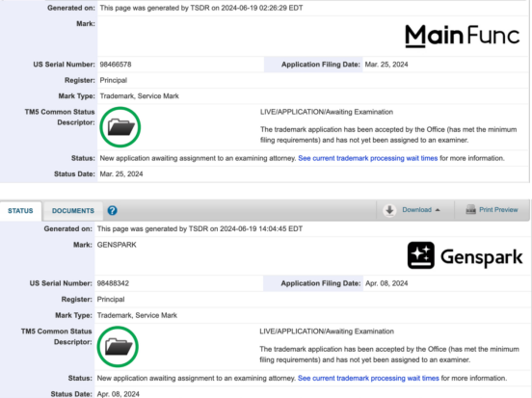The image size is (532, 398).
Task: Click the GENSPARK mark text
Action: pyautogui.click(x=117, y=245)
